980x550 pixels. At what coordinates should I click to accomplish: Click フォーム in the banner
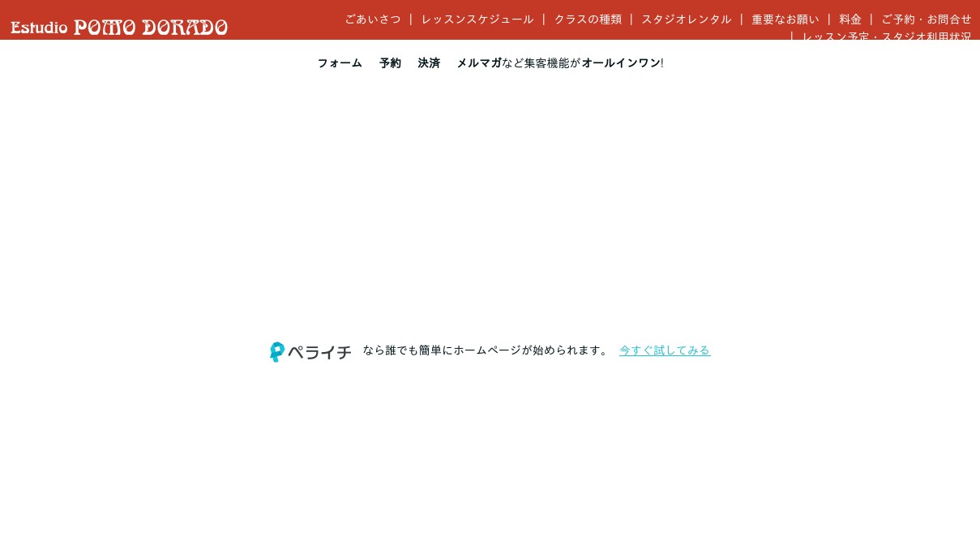[340, 63]
